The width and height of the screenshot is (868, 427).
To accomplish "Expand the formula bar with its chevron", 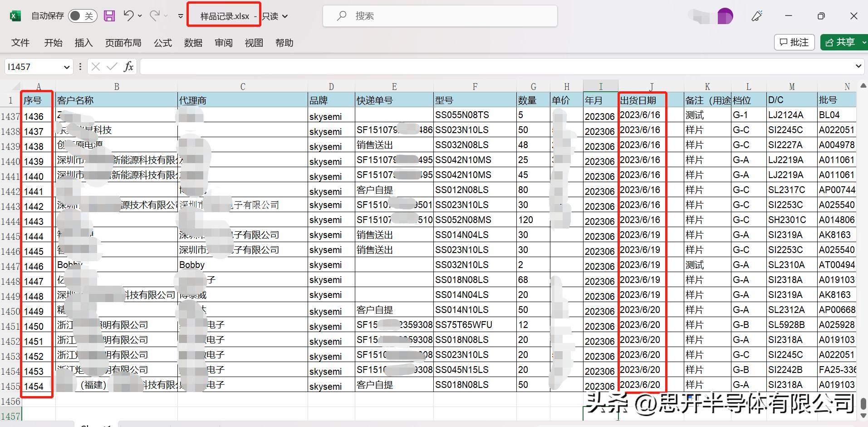I will (859, 66).
